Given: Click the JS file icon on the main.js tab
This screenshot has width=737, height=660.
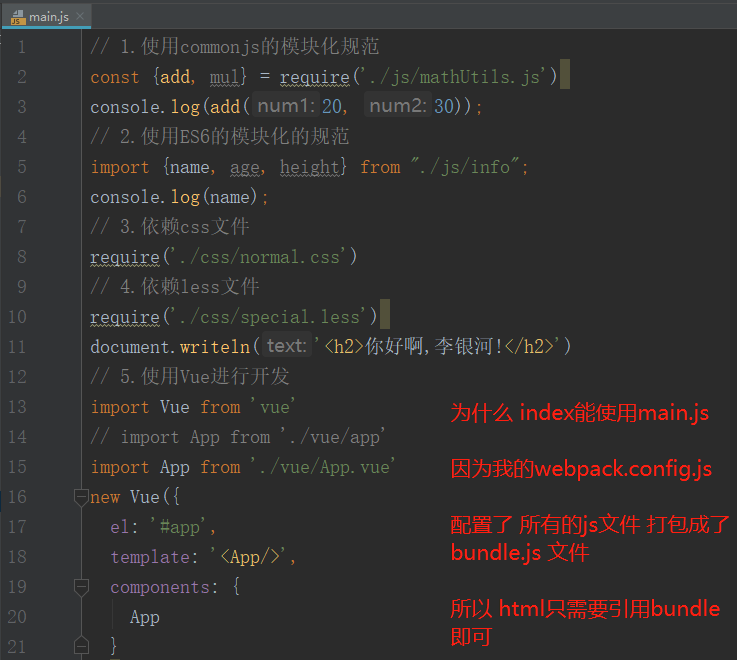Looking at the screenshot, I should pyautogui.click(x=18, y=17).
